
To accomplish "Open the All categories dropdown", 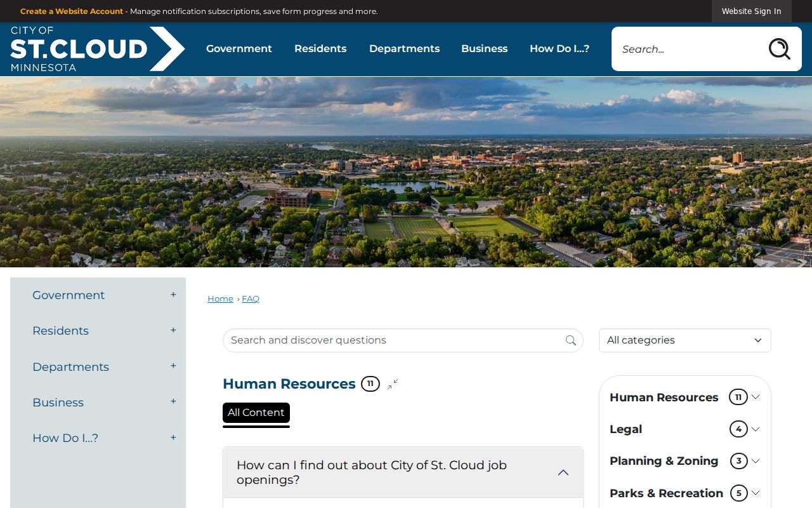I will pos(685,340).
